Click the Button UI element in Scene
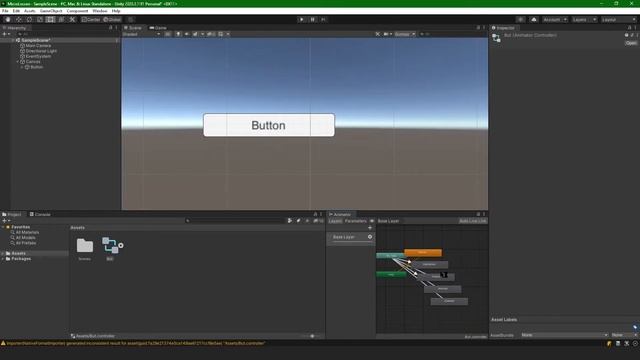This screenshot has width=640, height=360. coord(269,125)
